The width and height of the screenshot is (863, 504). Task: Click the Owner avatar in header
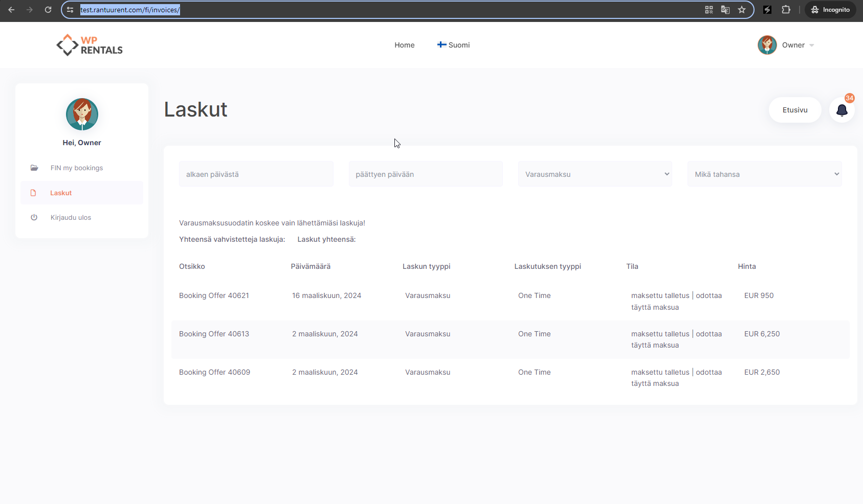coord(767,45)
